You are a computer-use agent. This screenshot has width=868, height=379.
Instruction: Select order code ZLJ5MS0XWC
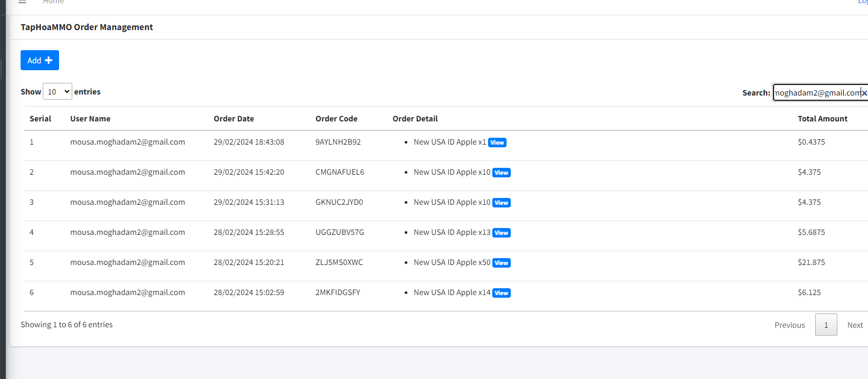[339, 262]
